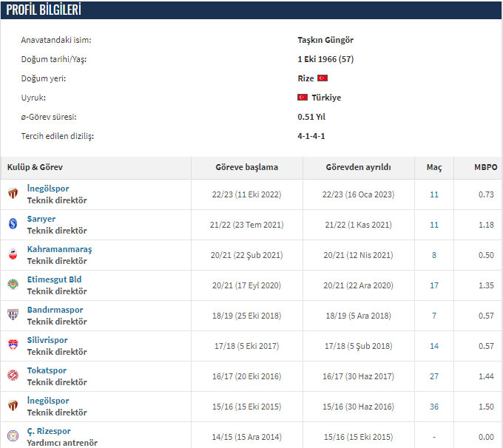Image resolution: width=503 pixels, height=448 pixels.
Task: Click the Sarıyer club crest icon
Action: point(13,224)
